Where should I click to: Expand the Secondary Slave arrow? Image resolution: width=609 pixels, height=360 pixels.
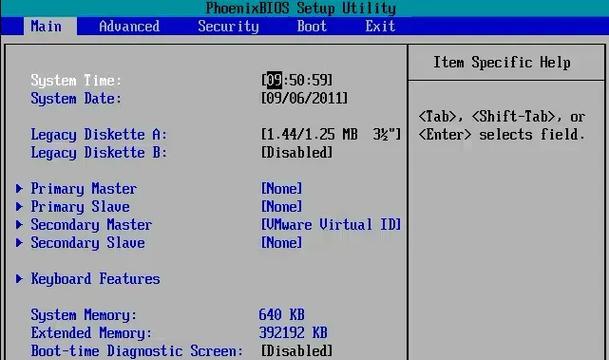pos(19,243)
